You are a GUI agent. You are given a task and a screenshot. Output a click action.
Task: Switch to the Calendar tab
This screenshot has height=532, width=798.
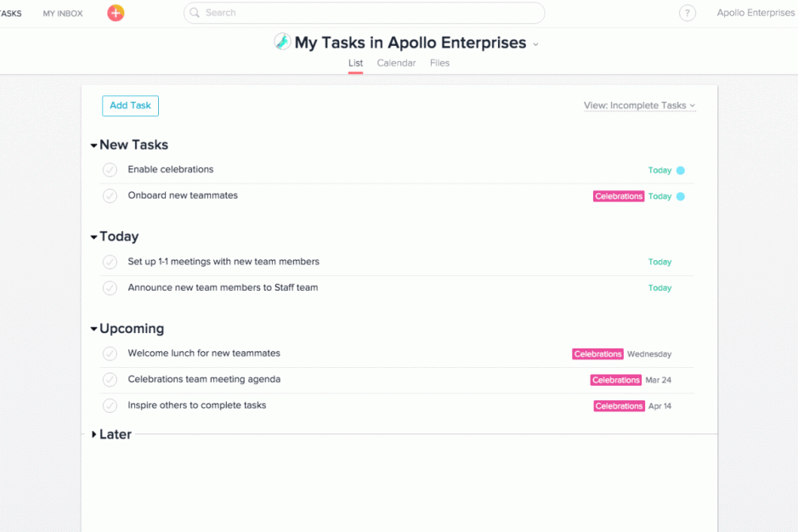pos(396,63)
